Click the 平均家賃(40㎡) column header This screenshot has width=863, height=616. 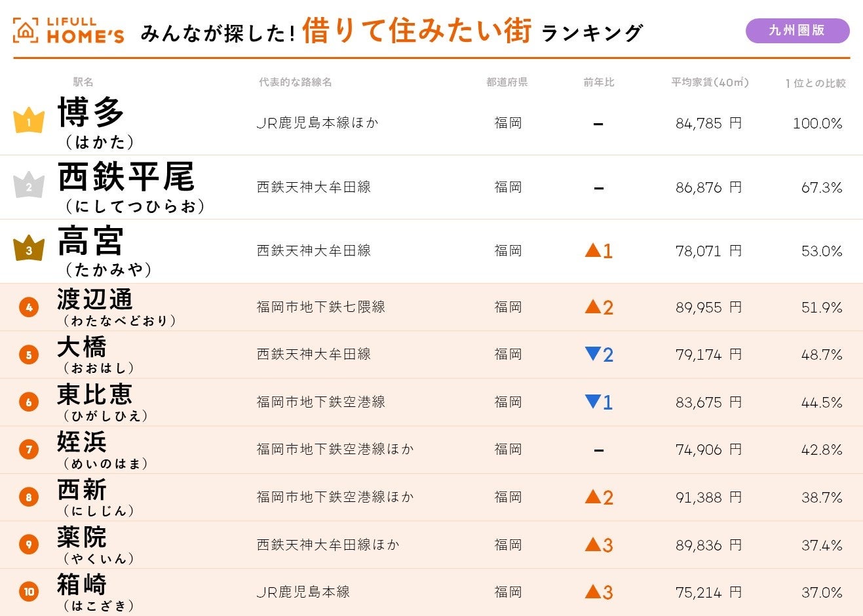point(710,82)
